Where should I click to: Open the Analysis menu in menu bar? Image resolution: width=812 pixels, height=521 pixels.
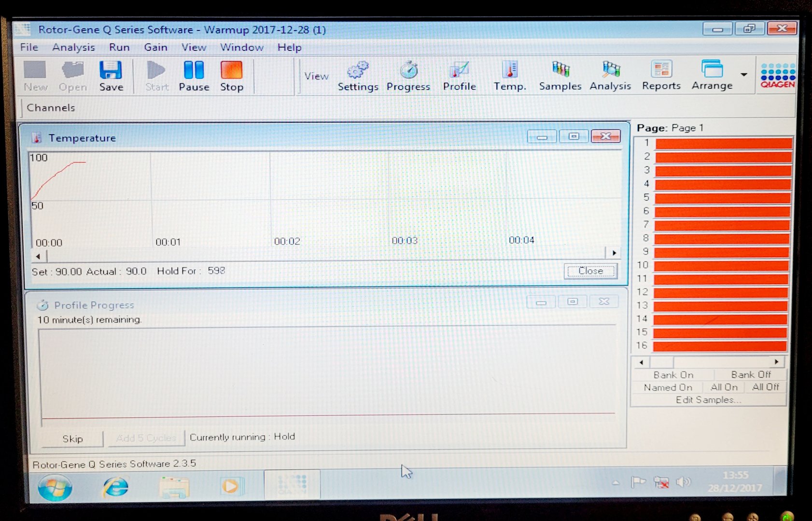coord(73,47)
